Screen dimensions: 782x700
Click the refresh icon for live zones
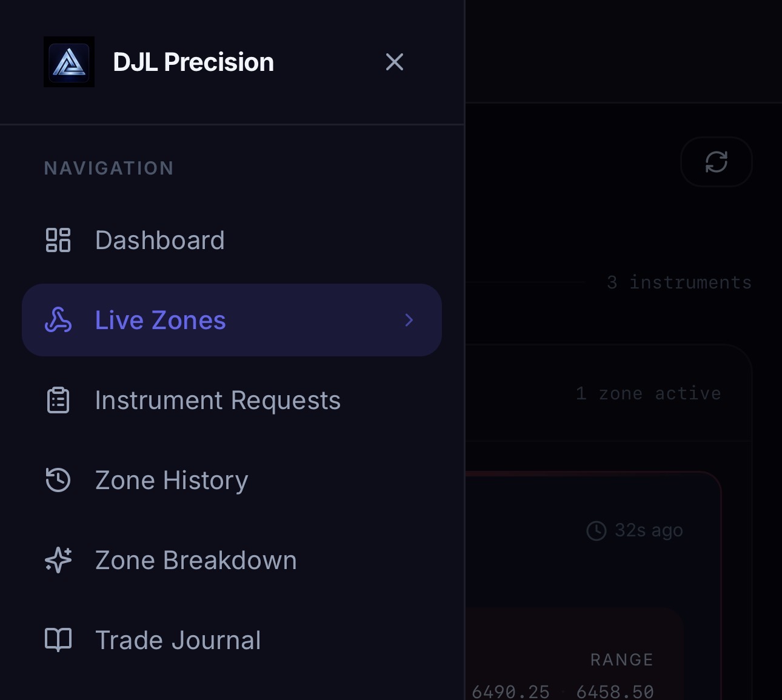click(x=717, y=162)
